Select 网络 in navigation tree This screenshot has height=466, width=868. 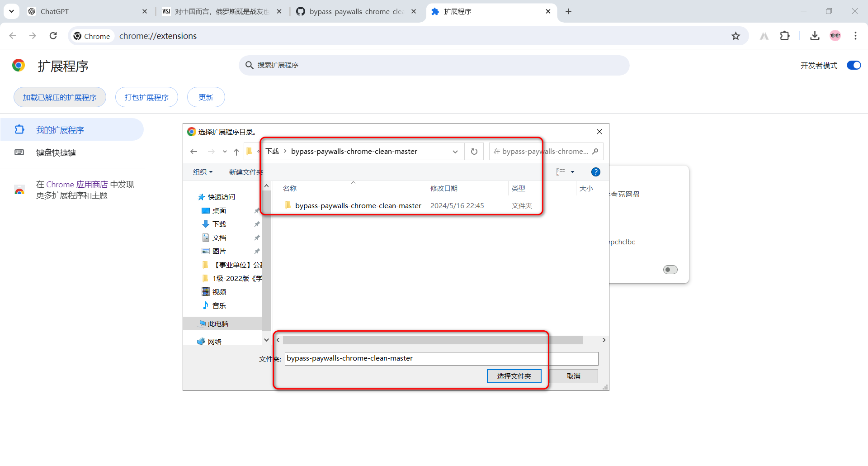tap(215, 342)
